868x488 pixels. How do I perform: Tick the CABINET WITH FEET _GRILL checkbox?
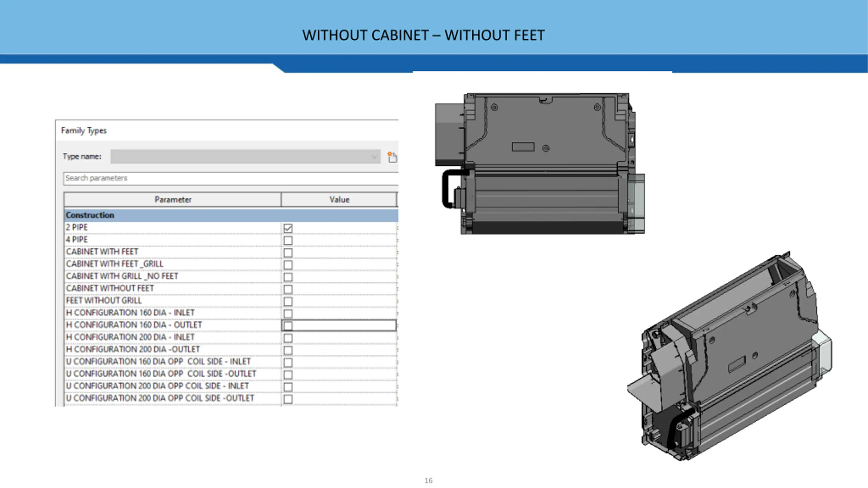point(288,265)
